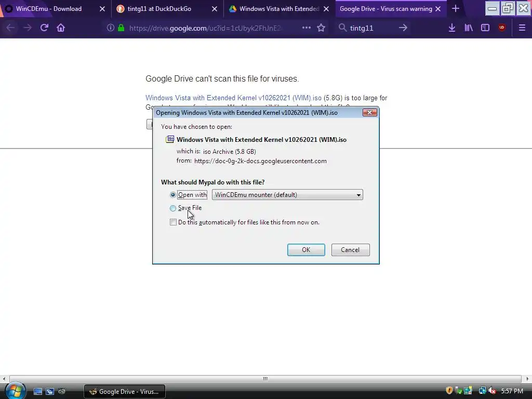Viewport: 532px width, 399px height.
Task: Open page actions three-dots menu
Action: pyautogui.click(x=307, y=28)
